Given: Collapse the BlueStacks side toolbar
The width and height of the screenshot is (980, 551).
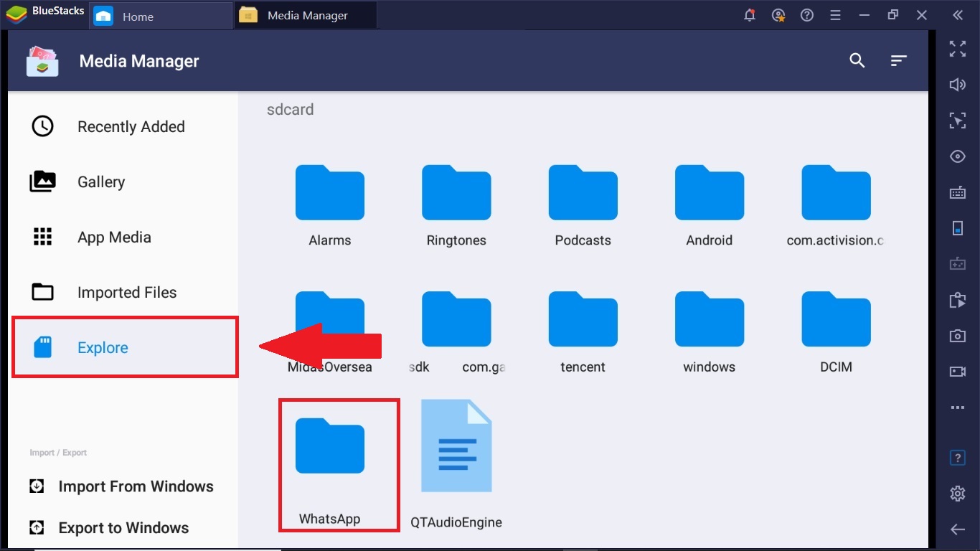Looking at the screenshot, I should coord(958,15).
